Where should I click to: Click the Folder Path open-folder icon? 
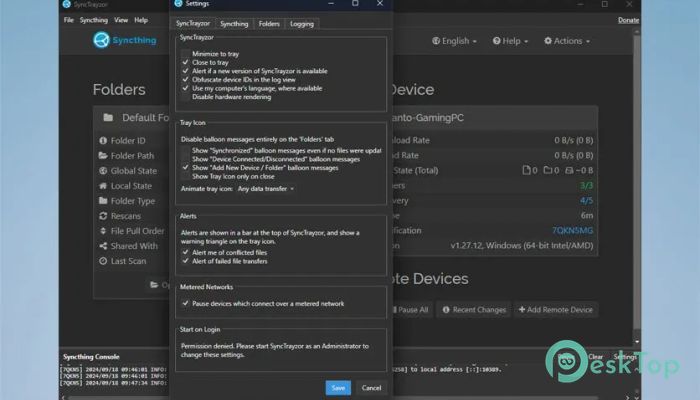point(103,155)
